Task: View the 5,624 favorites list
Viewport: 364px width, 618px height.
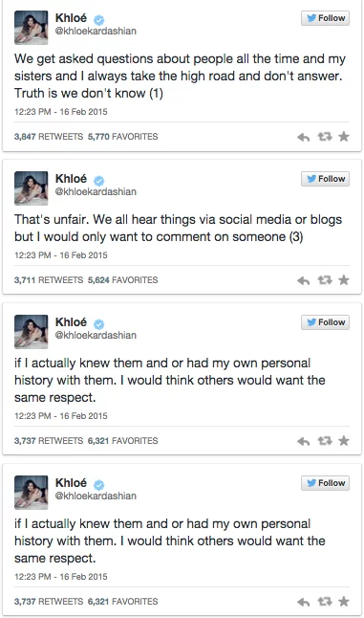Action: click(123, 280)
